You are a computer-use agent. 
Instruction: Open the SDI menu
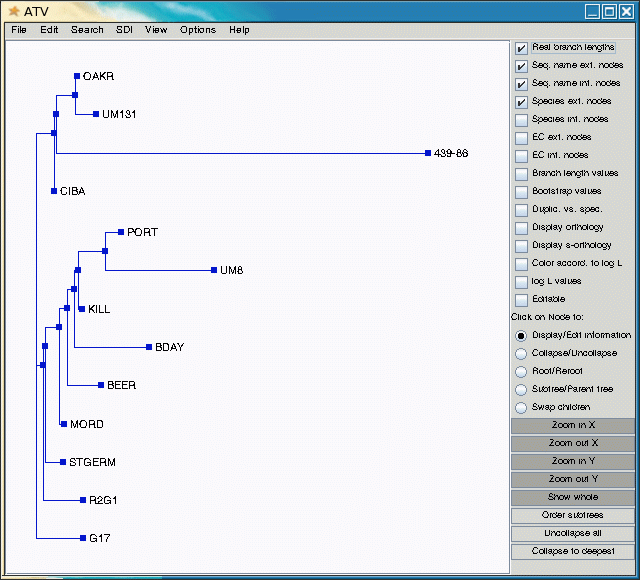point(124,30)
